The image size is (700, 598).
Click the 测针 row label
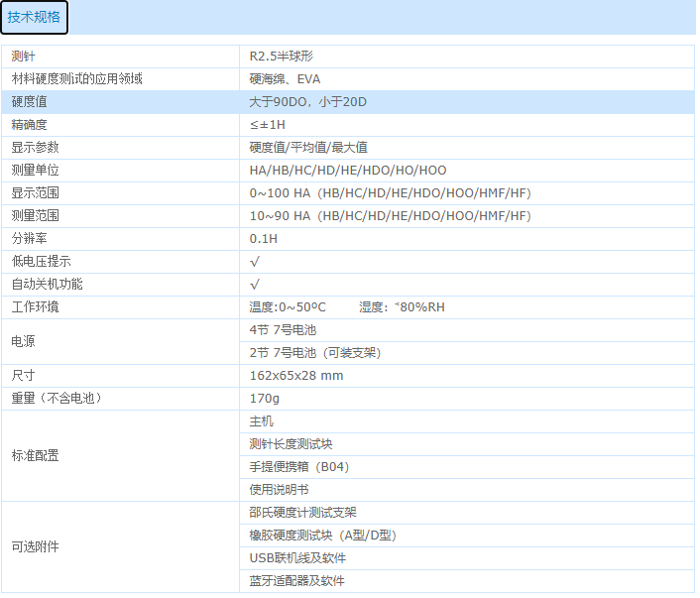[24, 57]
